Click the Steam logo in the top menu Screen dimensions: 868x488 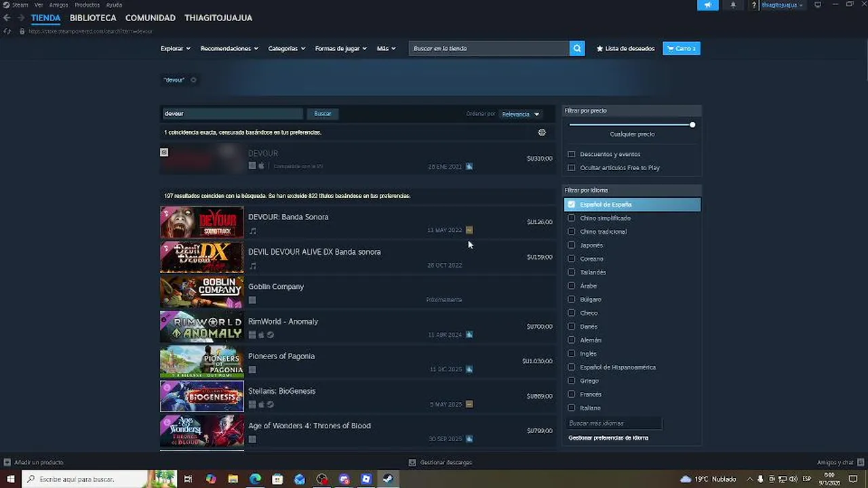coord(6,5)
